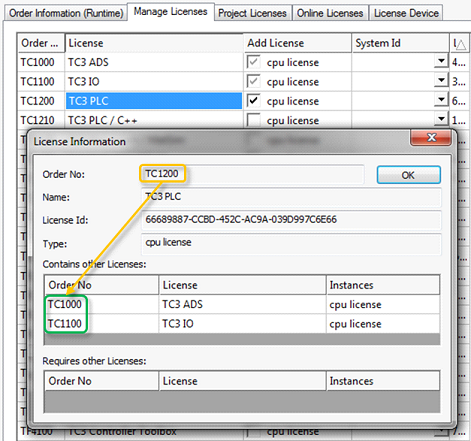Click the Order No field showing TC1200
Viewport: 471px width, 441px height.
(253, 174)
